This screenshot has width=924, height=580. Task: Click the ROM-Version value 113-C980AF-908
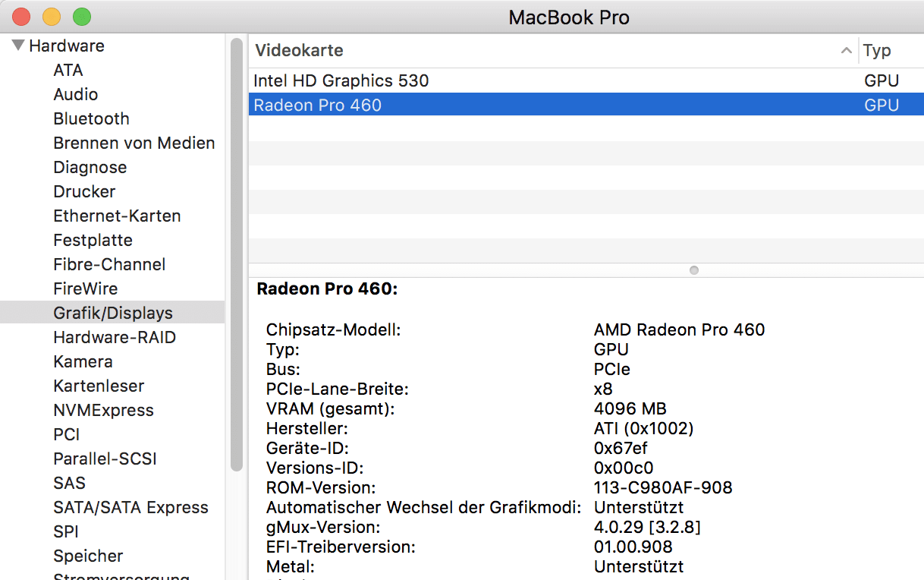[x=663, y=487]
